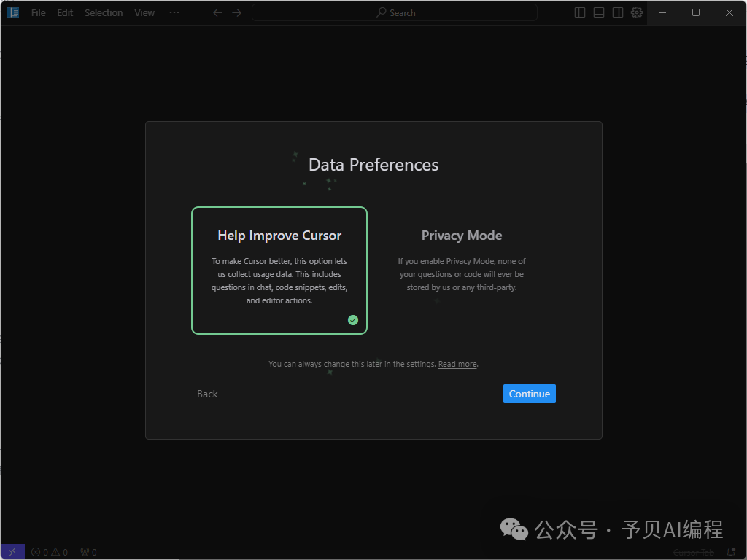Click the ports forwarded status icon
The height and width of the screenshot is (560, 747).
[x=88, y=553]
